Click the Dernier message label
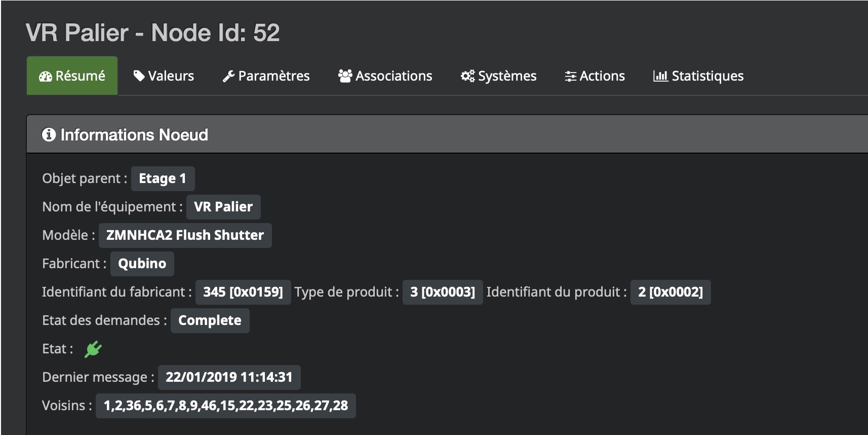The width and height of the screenshot is (868, 435). [98, 377]
